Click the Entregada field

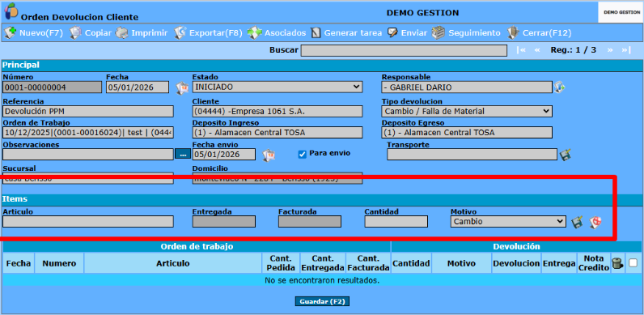point(224,221)
